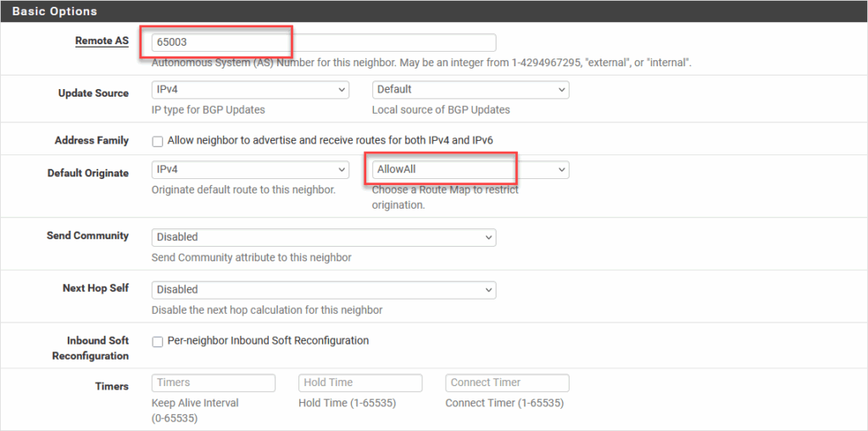Expand the Local source of BGP Updates dropdown
868x431 pixels.
coord(470,89)
